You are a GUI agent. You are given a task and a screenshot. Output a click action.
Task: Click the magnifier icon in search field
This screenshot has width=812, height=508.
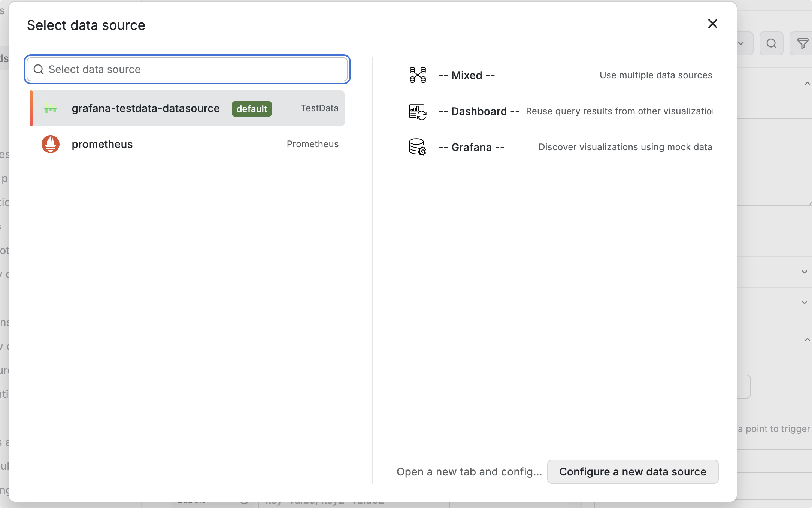click(39, 69)
